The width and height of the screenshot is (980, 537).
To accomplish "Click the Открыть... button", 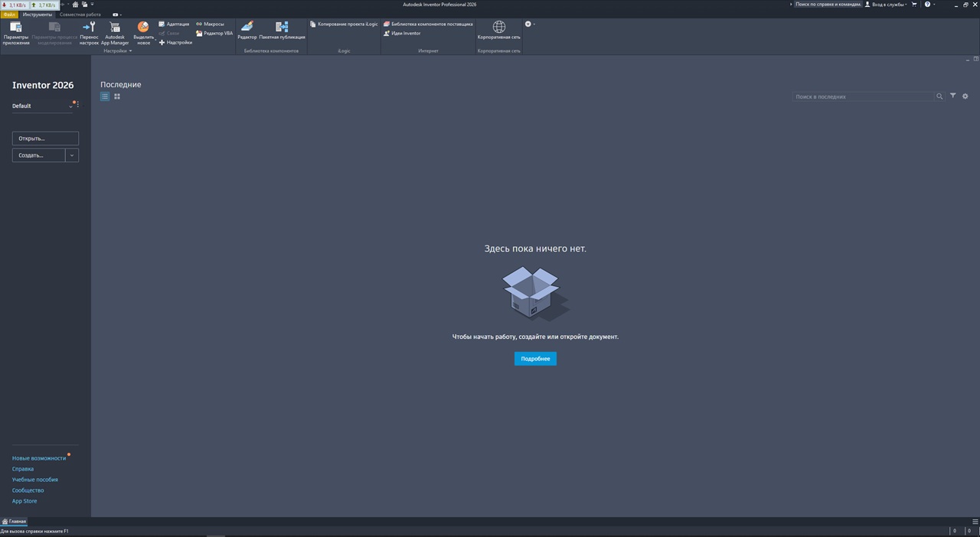I will tap(45, 138).
